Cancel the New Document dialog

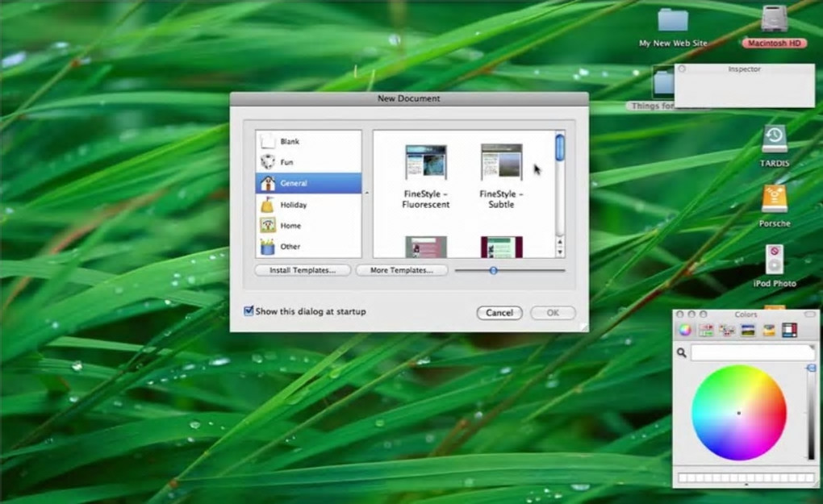point(499,313)
